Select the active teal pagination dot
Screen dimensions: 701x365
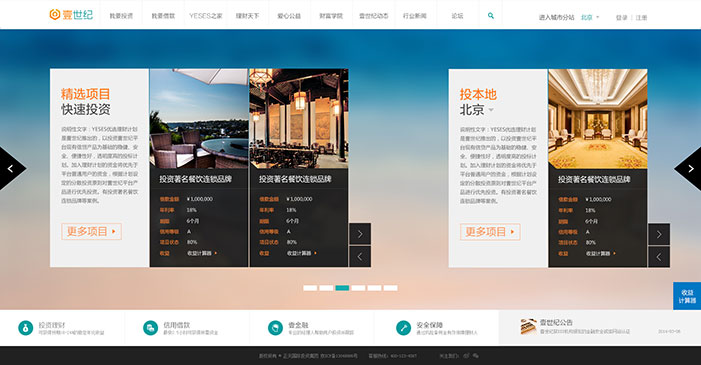[342, 288]
